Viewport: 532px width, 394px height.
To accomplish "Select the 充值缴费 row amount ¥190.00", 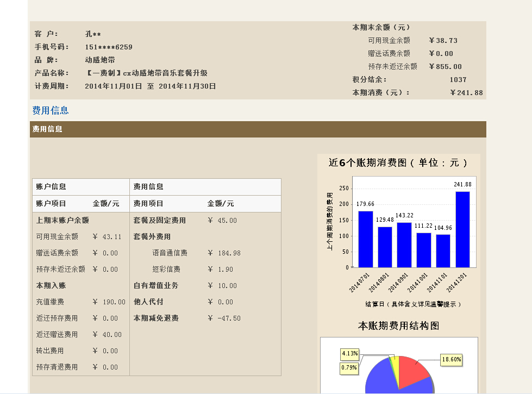I will pyautogui.click(x=109, y=302).
